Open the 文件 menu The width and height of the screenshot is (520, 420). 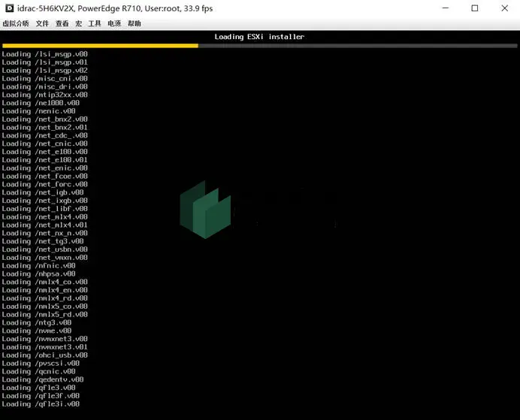[42, 23]
